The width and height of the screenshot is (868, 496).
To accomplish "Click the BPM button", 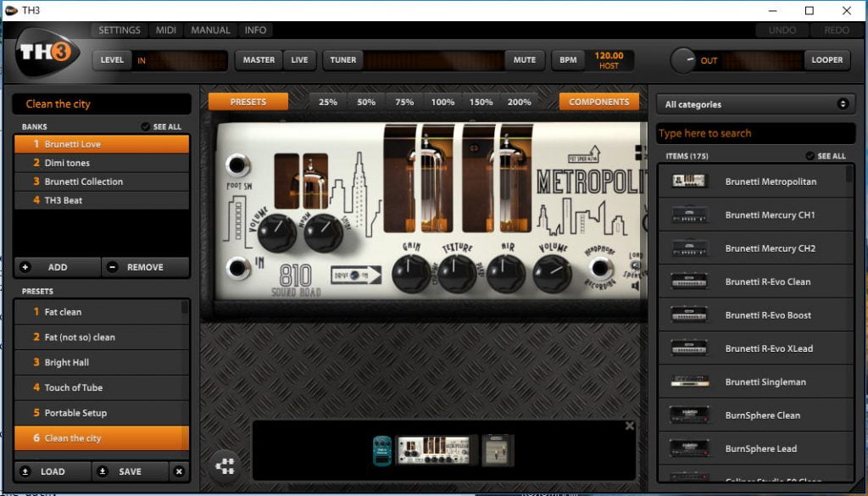I will point(568,60).
